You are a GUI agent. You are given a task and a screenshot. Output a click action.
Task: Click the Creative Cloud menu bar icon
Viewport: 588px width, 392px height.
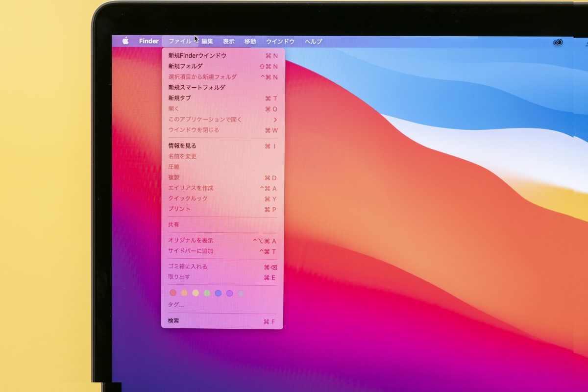pyautogui.click(x=558, y=43)
